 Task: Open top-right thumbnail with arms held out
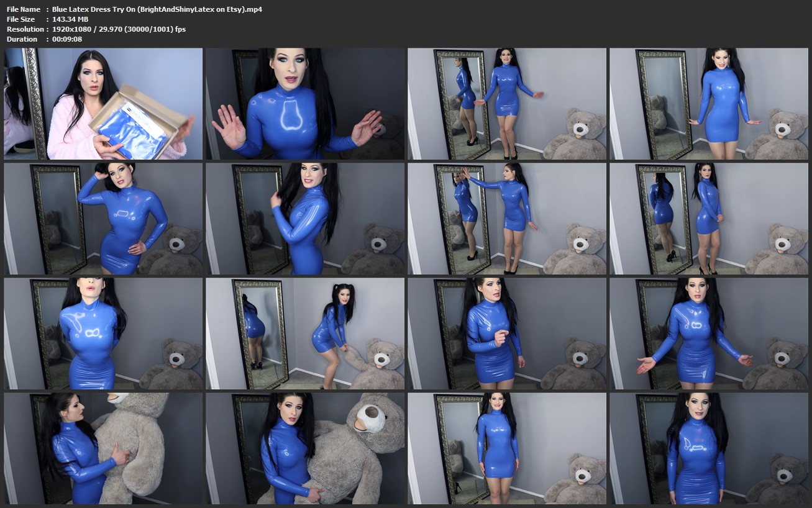709,104
